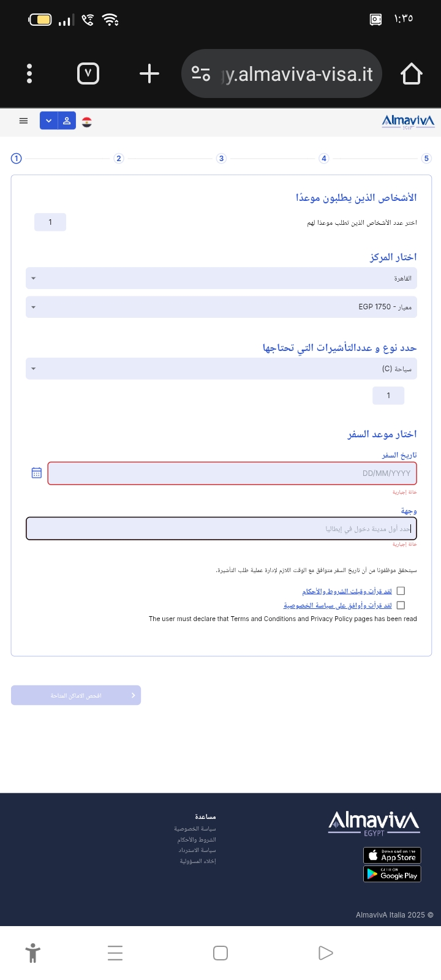Open the سياسة الاسترداد refund policy link
Image resolution: width=441 pixels, height=980 pixels.
click(197, 850)
